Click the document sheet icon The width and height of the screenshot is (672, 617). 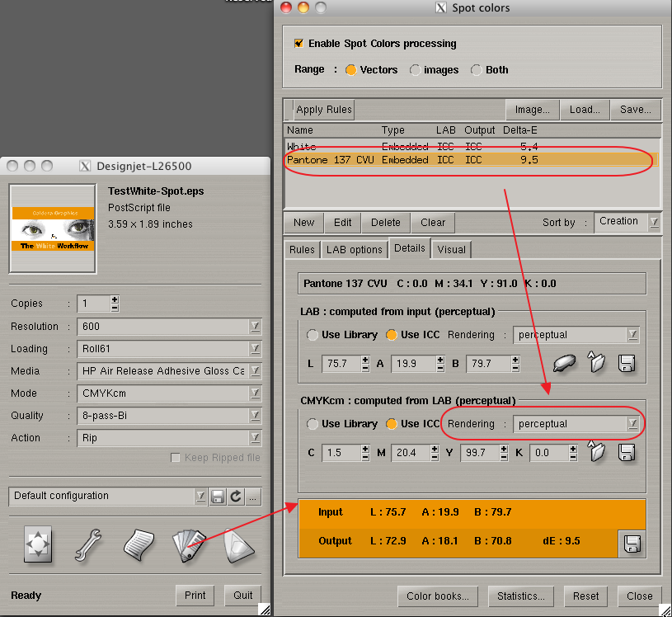coord(138,544)
